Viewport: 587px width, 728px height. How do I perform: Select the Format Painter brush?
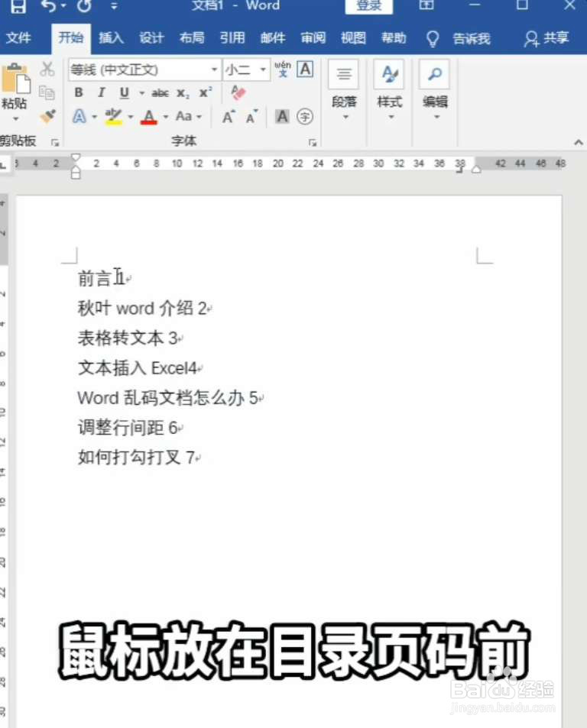[x=47, y=116]
